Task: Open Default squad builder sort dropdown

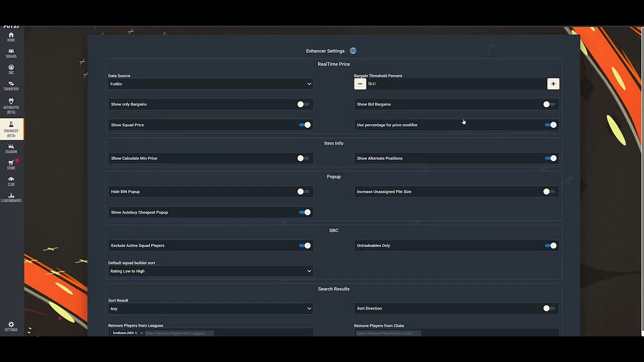Action: (x=211, y=271)
